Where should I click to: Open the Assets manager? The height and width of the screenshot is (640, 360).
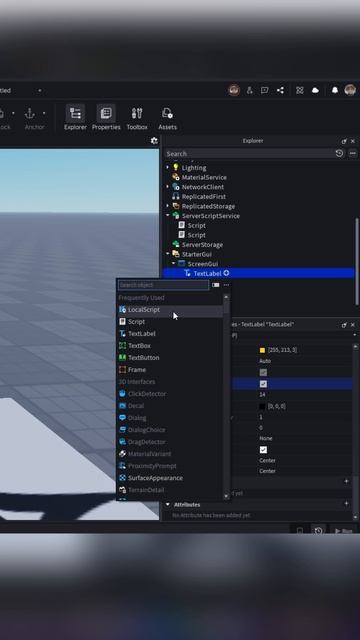(167, 118)
